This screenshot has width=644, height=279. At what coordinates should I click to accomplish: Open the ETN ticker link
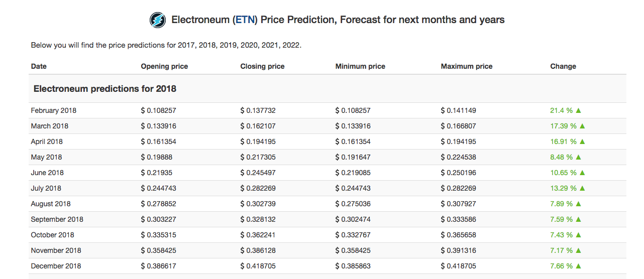[x=246, y=20]
